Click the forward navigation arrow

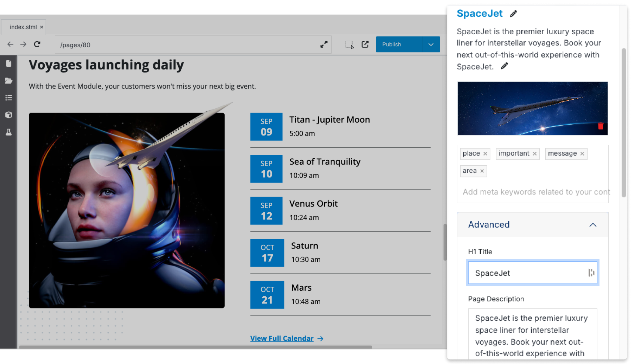pos(23,44)
